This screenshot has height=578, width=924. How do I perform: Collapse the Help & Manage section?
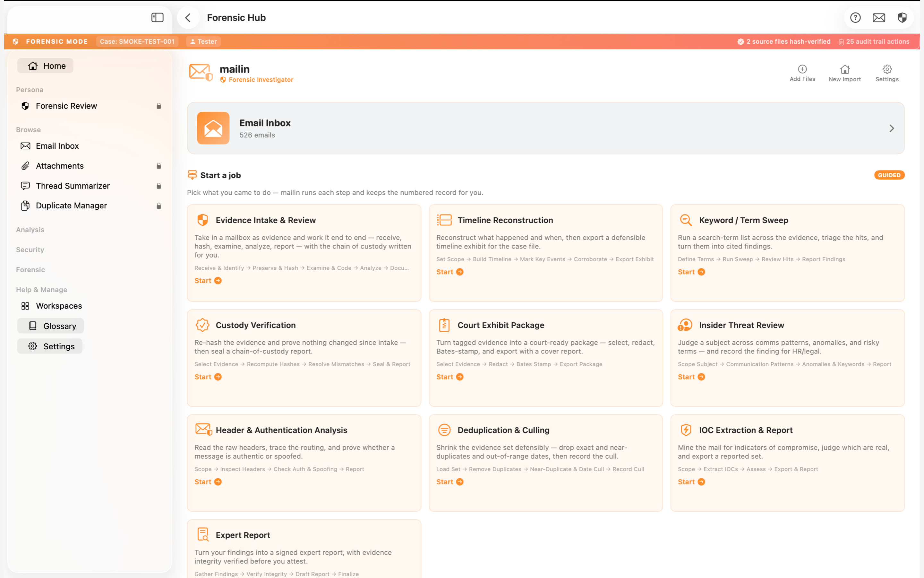(x=42, y=290)
